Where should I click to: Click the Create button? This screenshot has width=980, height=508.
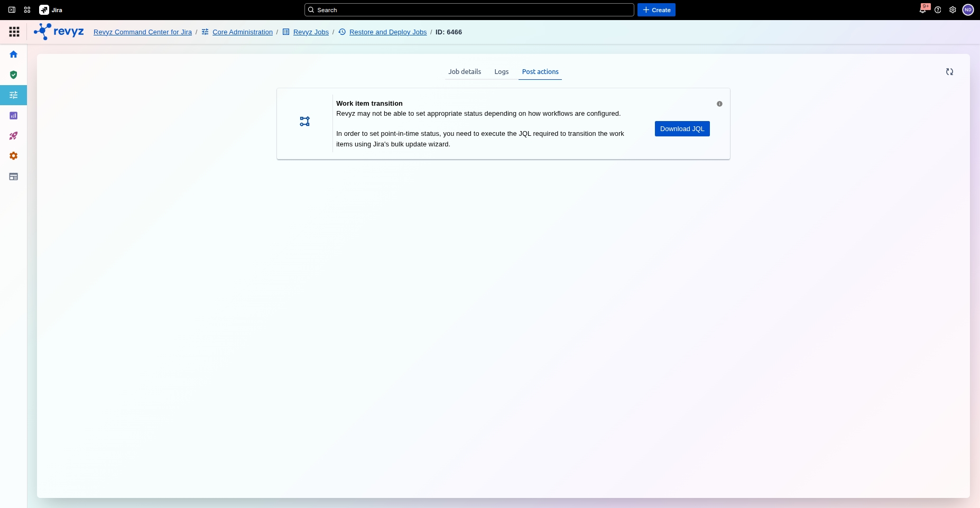(656, 10)
